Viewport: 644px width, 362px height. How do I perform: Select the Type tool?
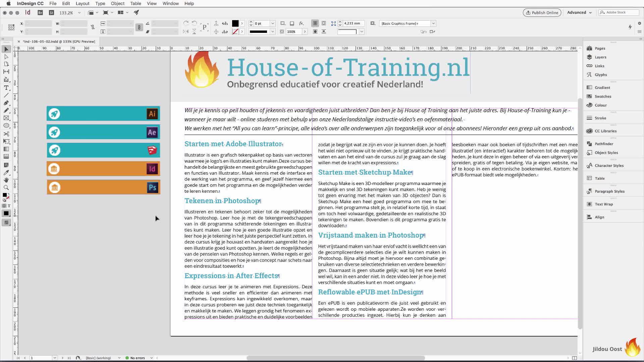[x=6, y=88]
